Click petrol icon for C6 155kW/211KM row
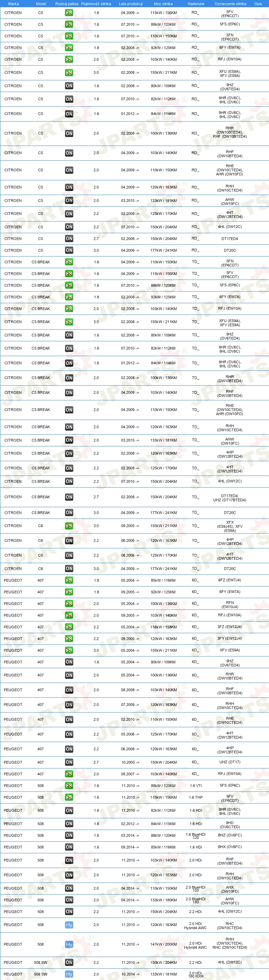Image resolution: width=269 pixels, height=980 pixels. 69,526
